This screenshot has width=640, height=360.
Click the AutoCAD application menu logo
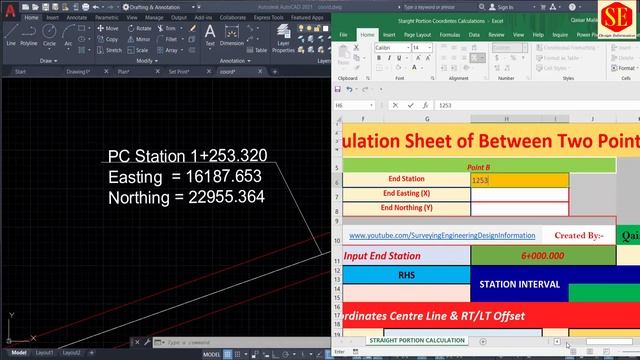10,11
